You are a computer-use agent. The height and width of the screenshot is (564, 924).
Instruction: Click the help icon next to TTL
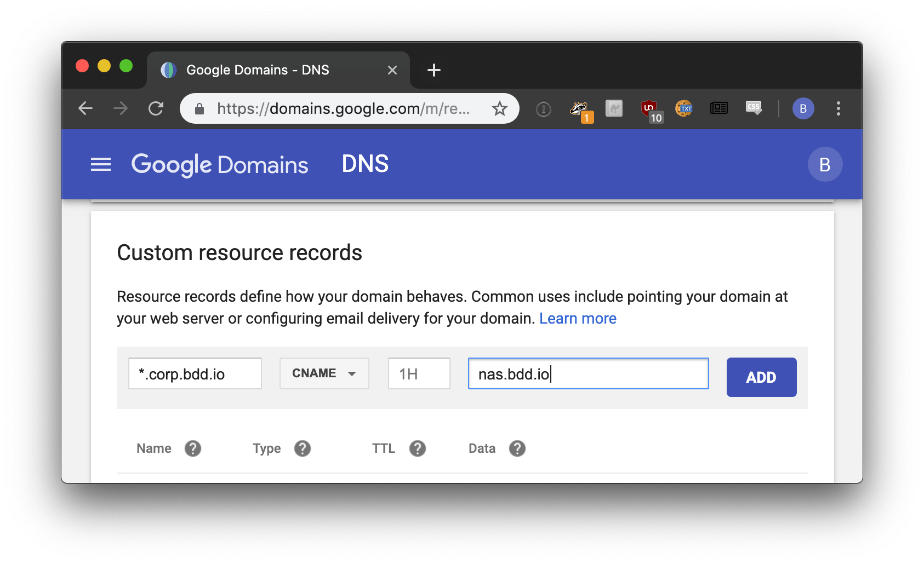pyautogui.click(x=418, y=448)
